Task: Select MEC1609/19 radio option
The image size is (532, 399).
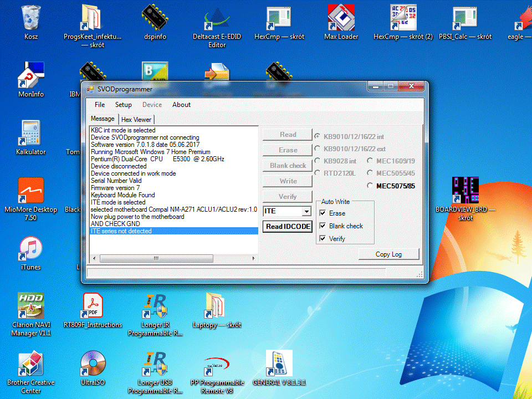Action: pyautogui.click(x=370, y=161)
